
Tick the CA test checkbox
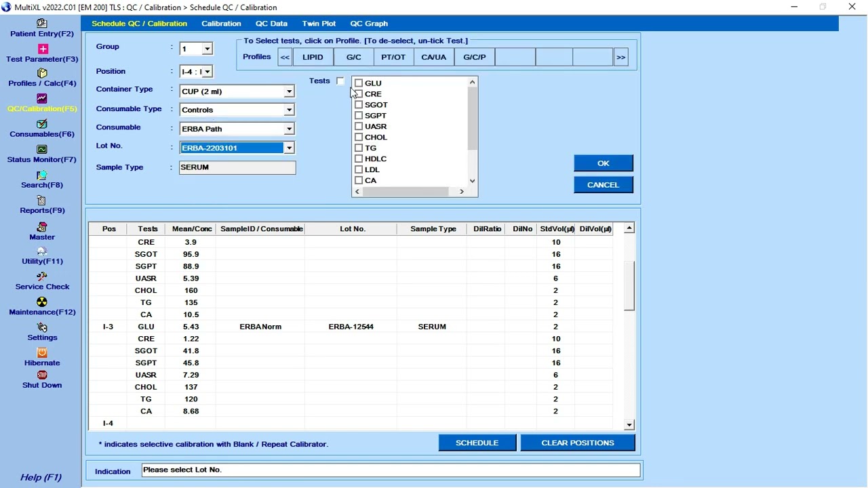pyautogui.click(x=359, y=180)
